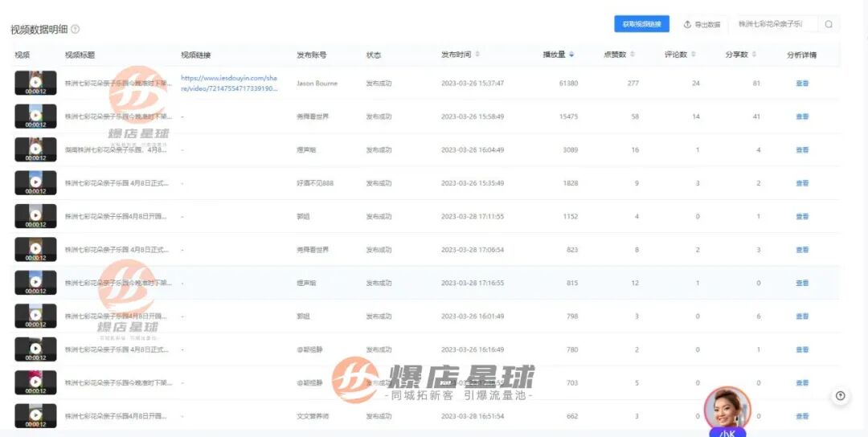Click 查看 for the 15475-play row
The image size is (868, 437).
tap(802, 116)
